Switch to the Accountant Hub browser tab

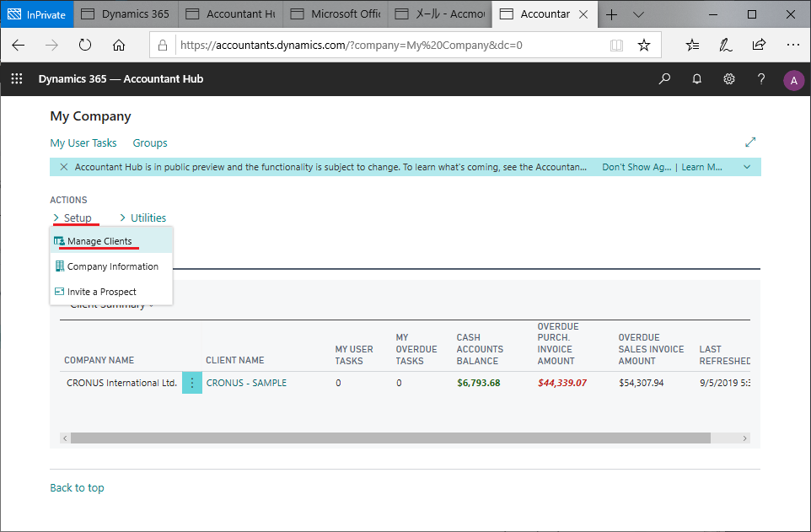click(231, 14)
